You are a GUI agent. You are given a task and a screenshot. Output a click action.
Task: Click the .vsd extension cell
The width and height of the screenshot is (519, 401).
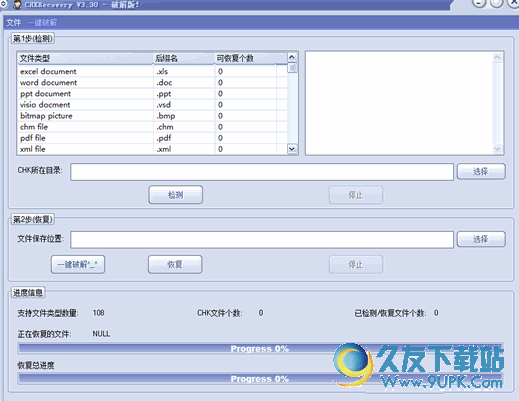coord(164,105)
